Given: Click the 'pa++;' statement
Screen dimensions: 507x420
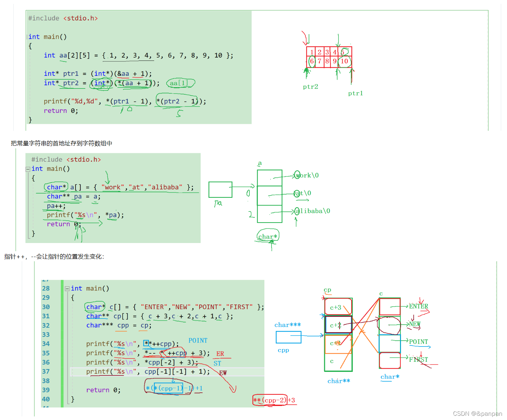Looking at the screenshot, I should coord(56,206).
